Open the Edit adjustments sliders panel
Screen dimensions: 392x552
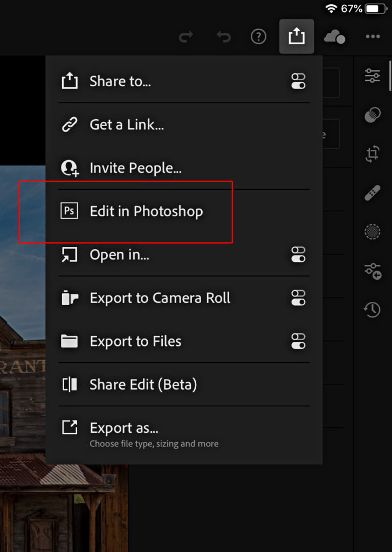(x=373, y=76)
